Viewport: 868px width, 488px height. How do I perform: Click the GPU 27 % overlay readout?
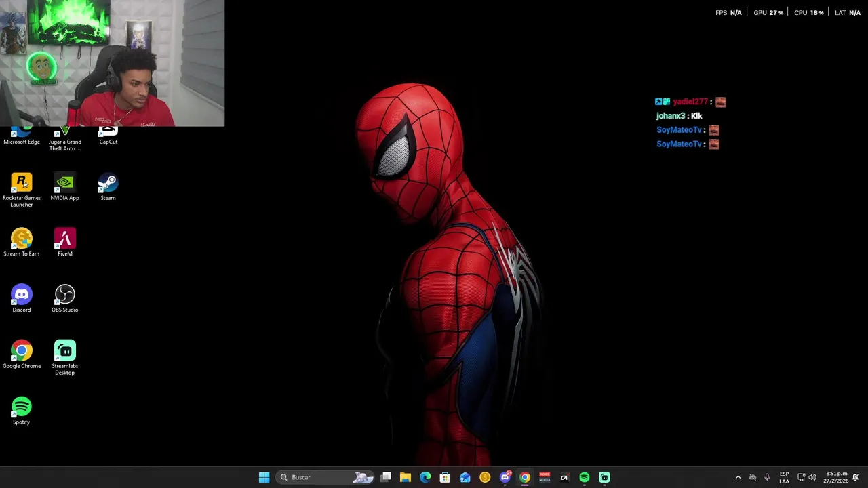(x=768, y=13)
